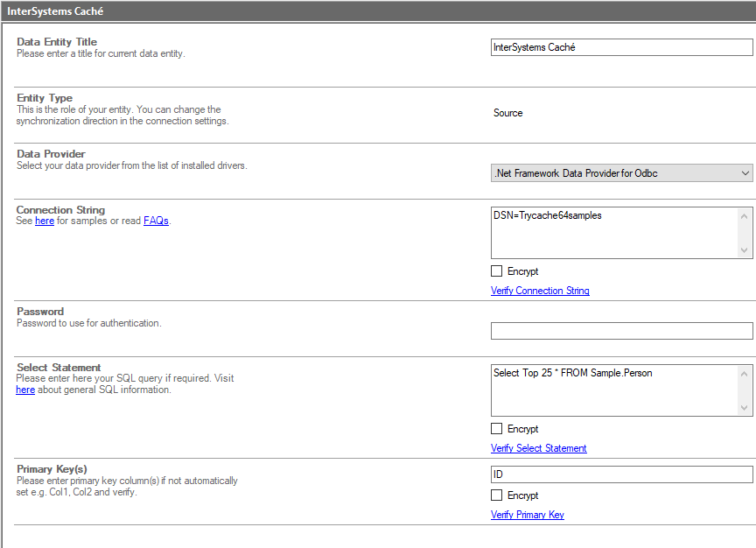Open the 'here' link for connection samples
The height and width of the screenshot is (548, 756).
pyautogui.click(x=45, y=221)
